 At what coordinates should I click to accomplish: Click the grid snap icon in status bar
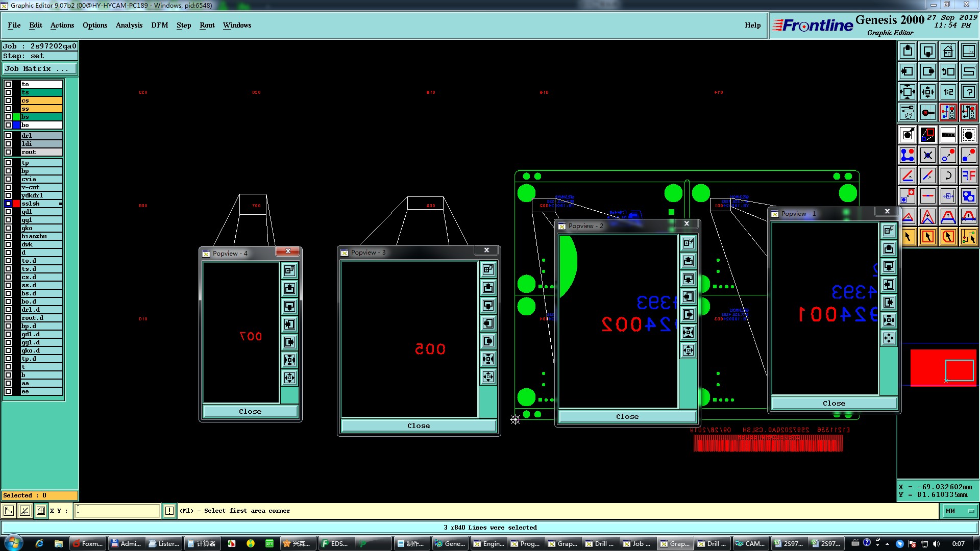41,511
